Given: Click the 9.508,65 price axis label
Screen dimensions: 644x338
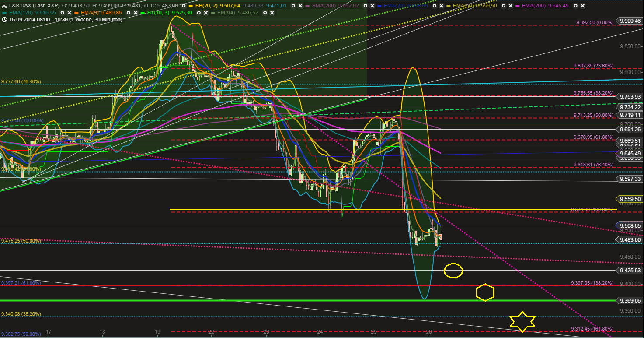Looking at the screenshot, I should point(629,226).
